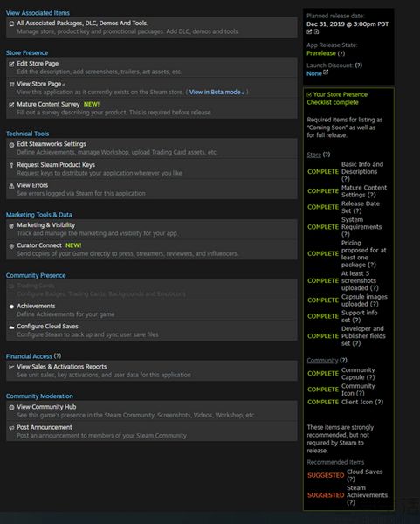Image resolution: width=420 pixels, height=524 pixels.
Task: Click the SUGGESTED label next to Steam Achievements
Action: pos(326,495)
